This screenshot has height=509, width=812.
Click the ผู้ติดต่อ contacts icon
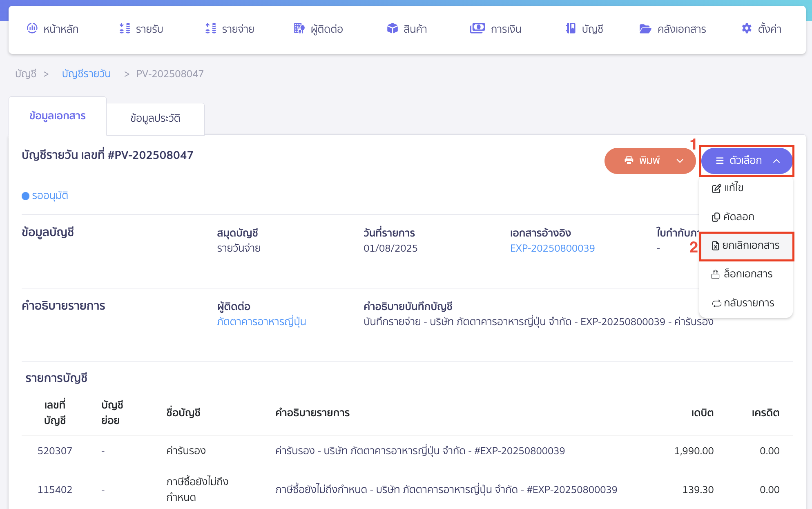[x=299, y=29]
